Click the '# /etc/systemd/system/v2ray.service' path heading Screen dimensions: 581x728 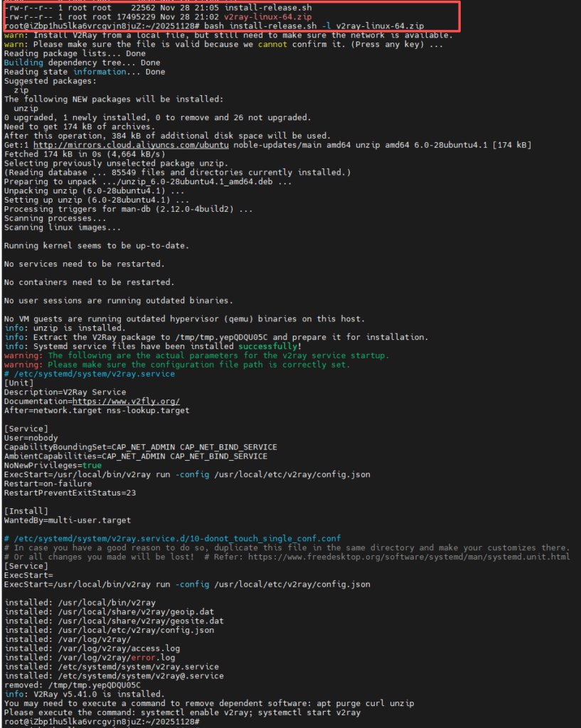[x=89, y=373]
